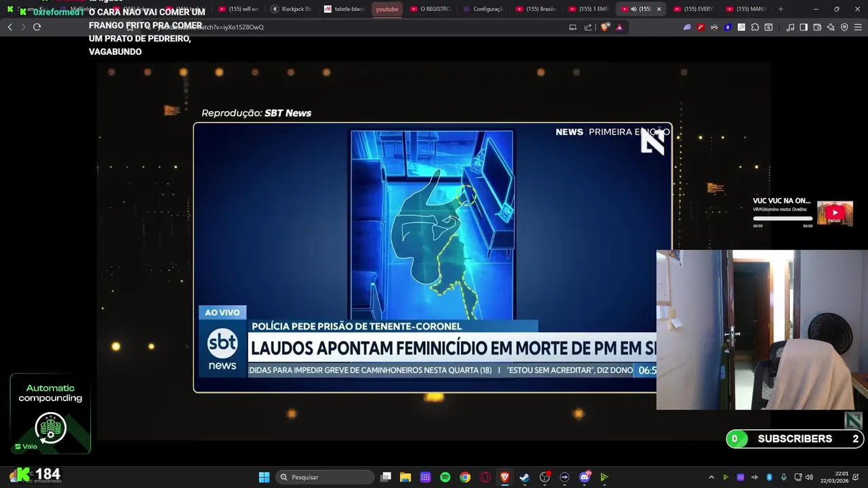868x488 pixels.
Task: Switch to the 'Configuraçã' settings tab
Action: (482, 9)
